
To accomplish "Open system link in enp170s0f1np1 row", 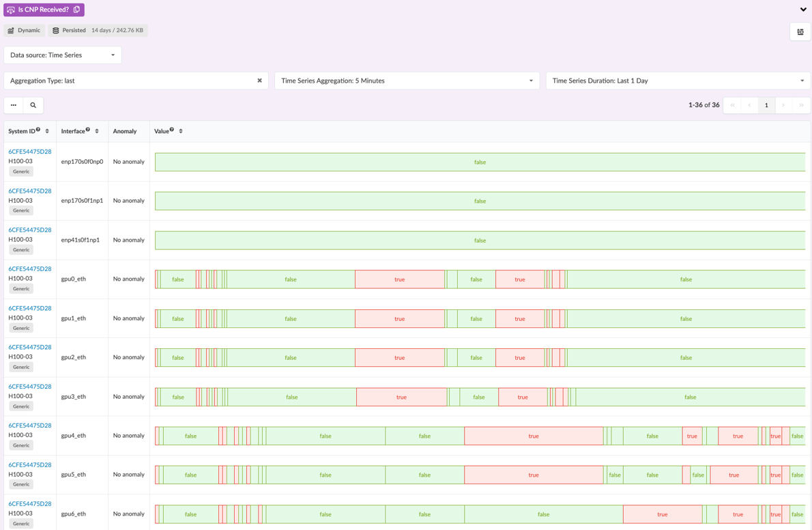I will (29, 191).
